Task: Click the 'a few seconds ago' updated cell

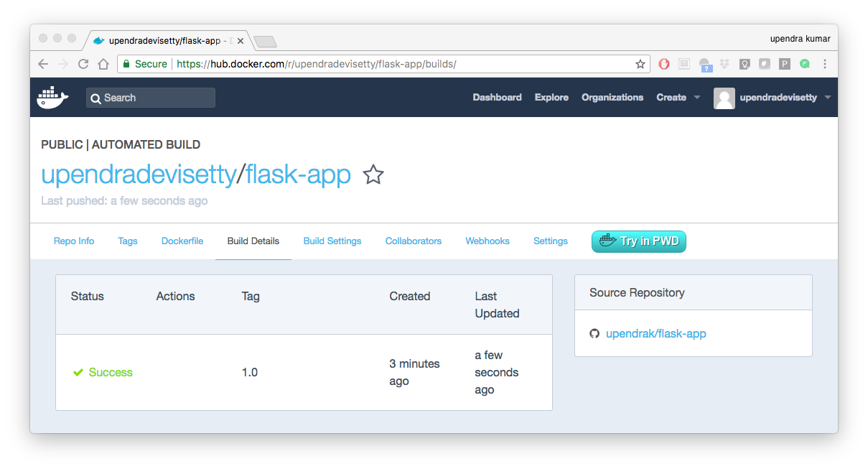Action: [497, 372]
